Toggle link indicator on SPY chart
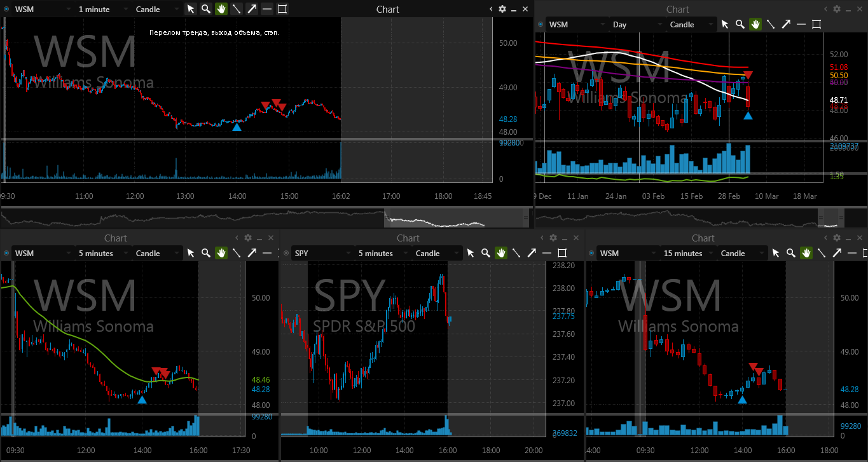This screenshot has width=868, height=462. pyautogui.click(x=286, y=254)
